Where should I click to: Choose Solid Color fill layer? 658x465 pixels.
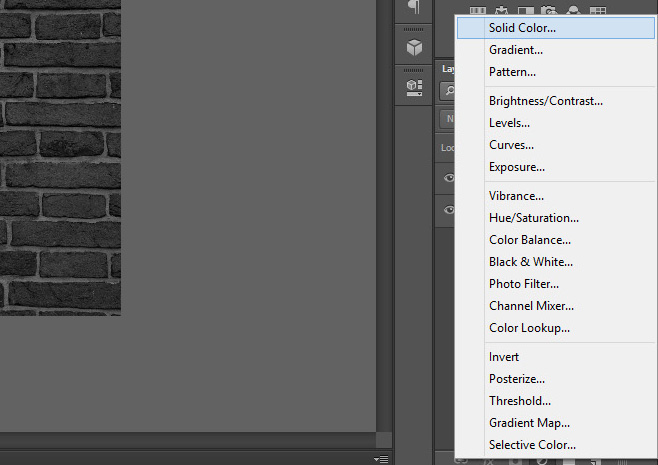522,28
